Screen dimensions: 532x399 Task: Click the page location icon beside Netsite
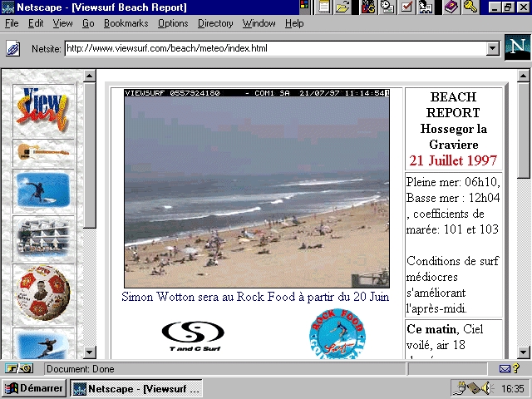[x=13, y=49]
